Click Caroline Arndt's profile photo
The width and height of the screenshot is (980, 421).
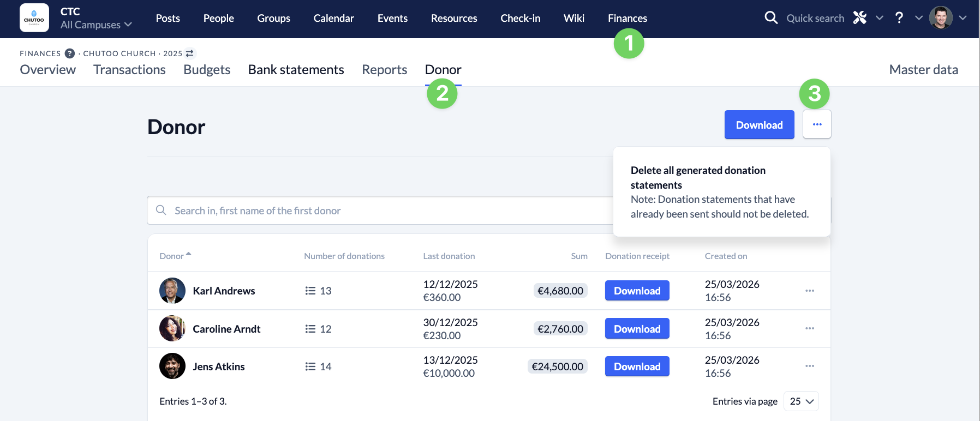[172, 328]
